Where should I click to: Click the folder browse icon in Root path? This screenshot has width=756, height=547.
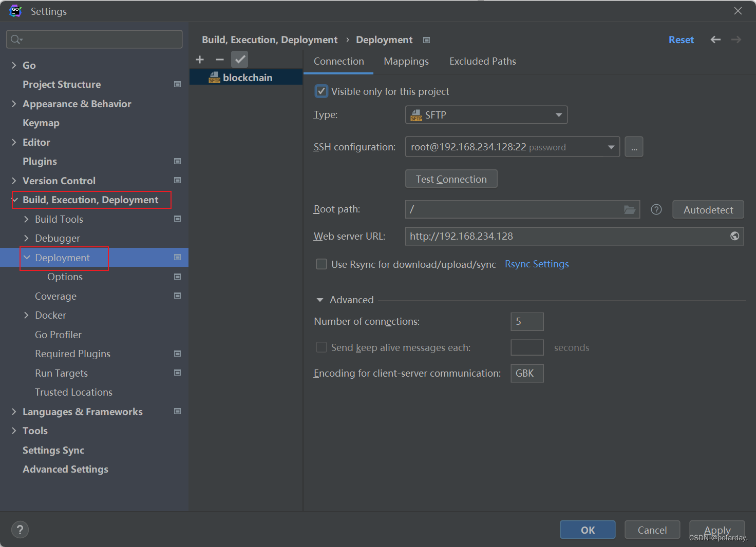(x=630, y=209)
